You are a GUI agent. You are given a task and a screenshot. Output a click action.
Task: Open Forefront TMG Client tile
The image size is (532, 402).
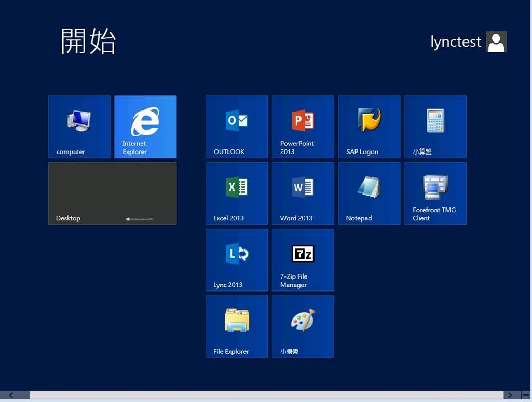[435, 193]
